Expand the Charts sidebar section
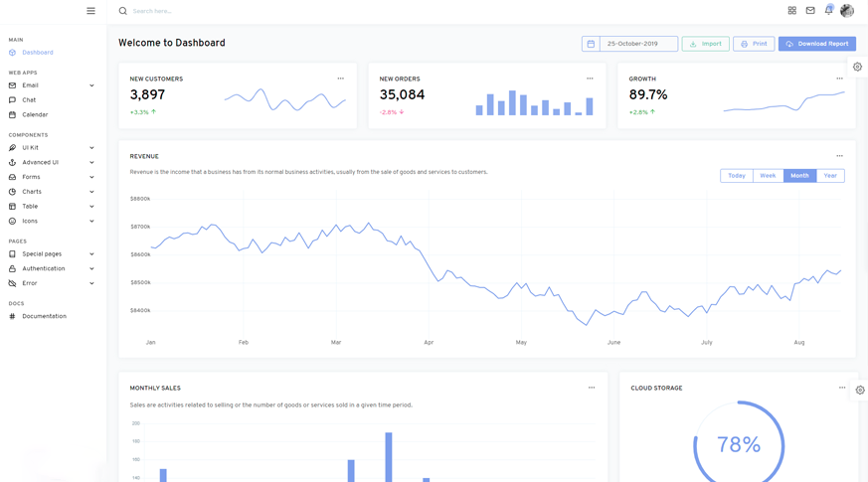Viewport: 868px width, 482px height. tap(52, 192)
